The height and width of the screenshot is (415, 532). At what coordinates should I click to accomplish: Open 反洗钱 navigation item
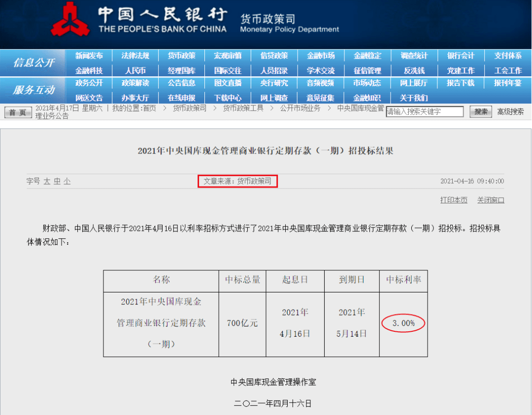414,70
